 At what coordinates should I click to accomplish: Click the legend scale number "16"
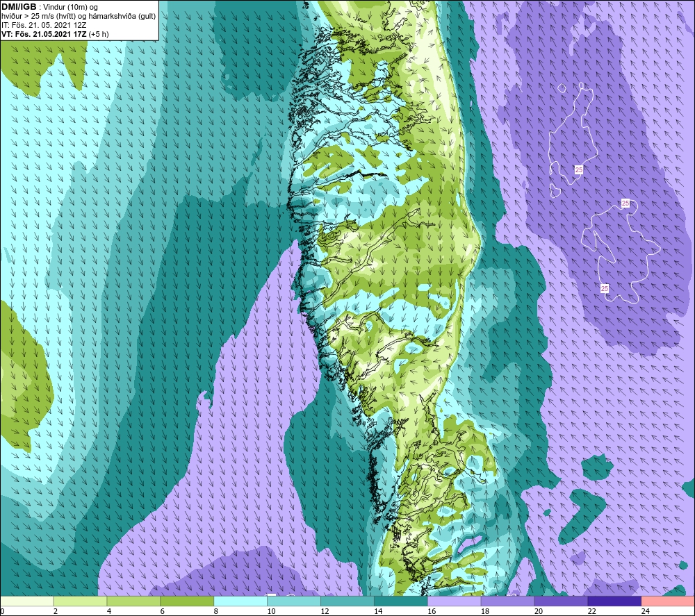pyautogui.click(x=432, y=611)
